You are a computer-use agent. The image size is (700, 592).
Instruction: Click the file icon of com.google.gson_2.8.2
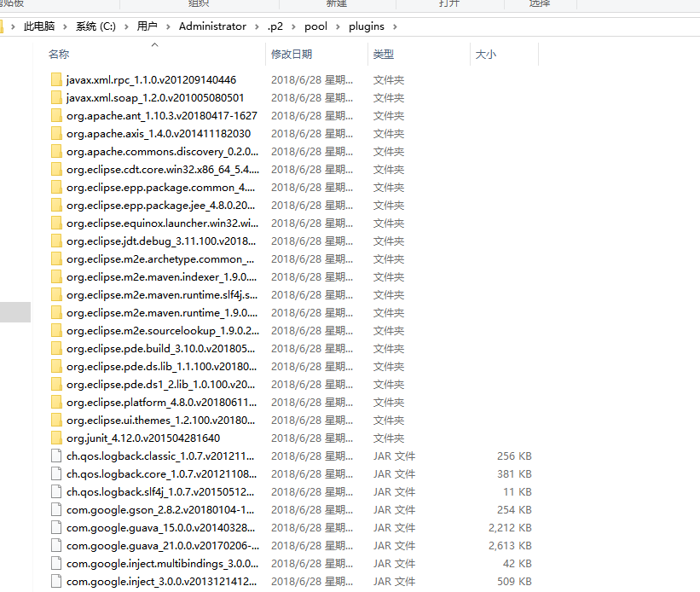pos(56,510)
